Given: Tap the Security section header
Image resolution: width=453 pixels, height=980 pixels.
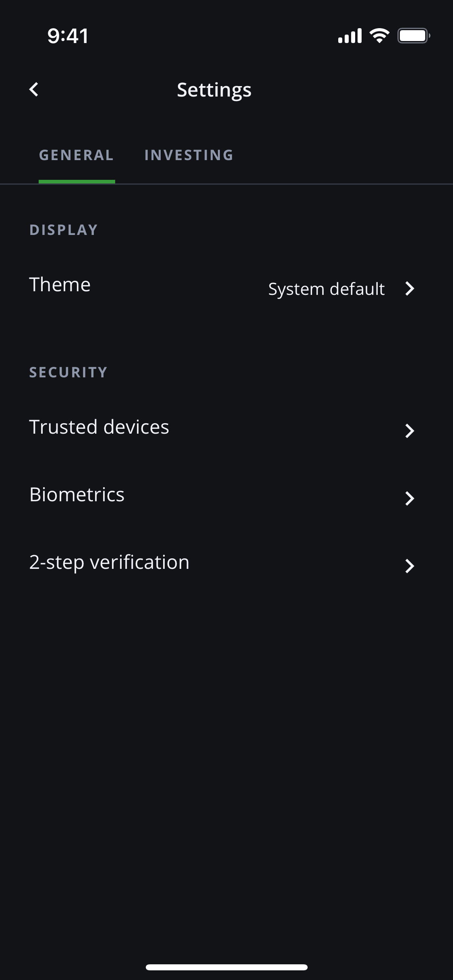Looking at the screenshot, I should 68,373.
